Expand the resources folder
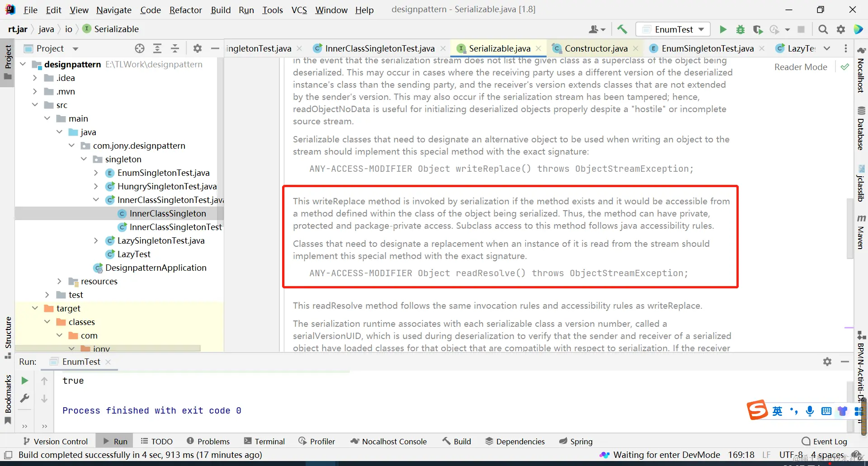Image resolution: width=868 pixels, height=466 pixels. [x=59, y=281]
